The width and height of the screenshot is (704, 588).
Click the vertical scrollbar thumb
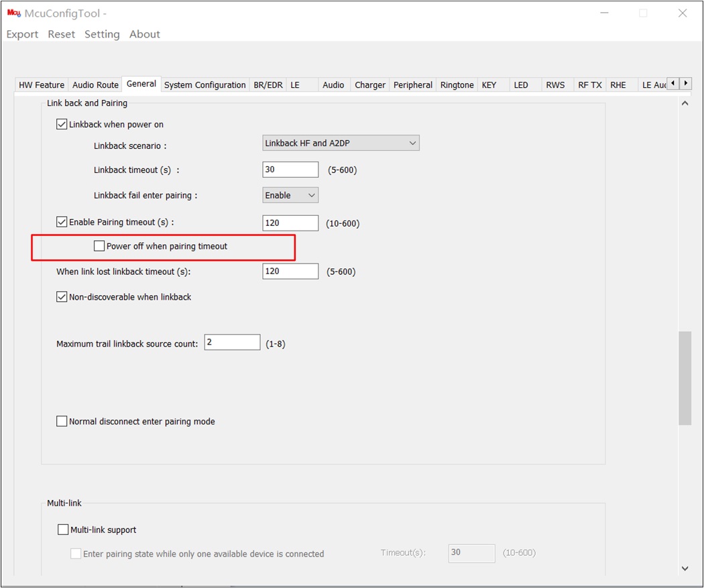click(x=685, y=378)
